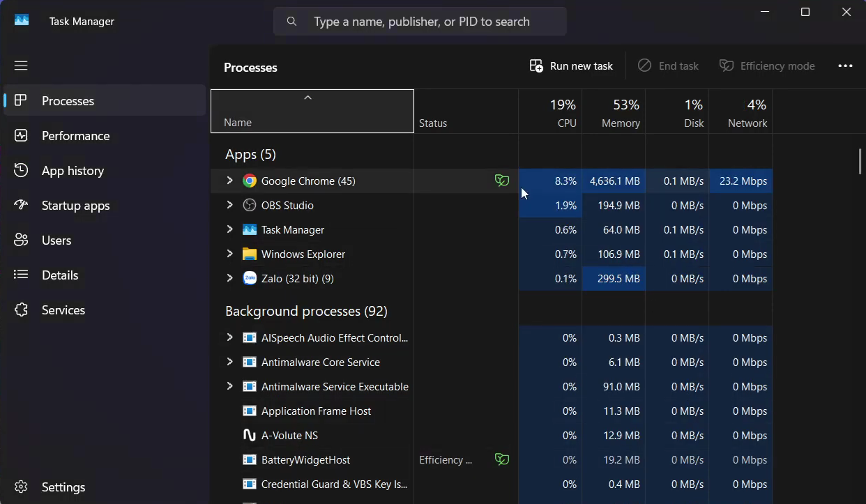Click Run new task button
866x504 pixels.
tap(571, 66)
